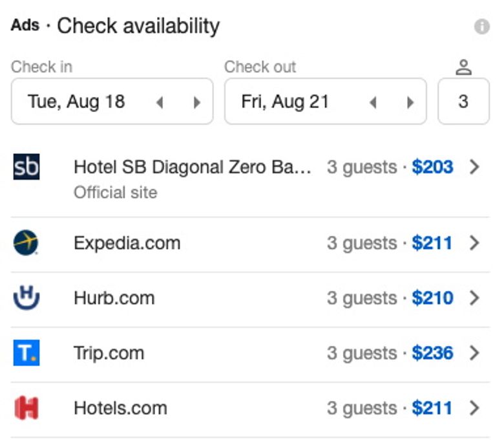Expand the Hotel SB official site offer chevron
The width and height of the screenshot is (504, 443).
pyautogui.click(x=475, y=167)
